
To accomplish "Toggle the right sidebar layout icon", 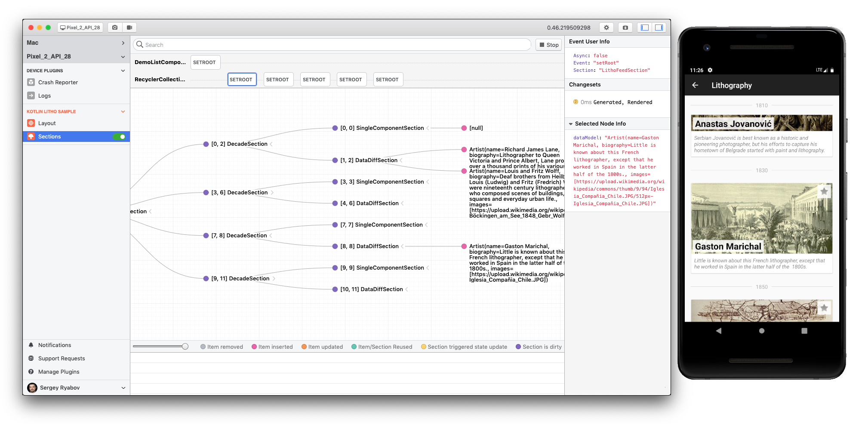I will click(659, 28).
